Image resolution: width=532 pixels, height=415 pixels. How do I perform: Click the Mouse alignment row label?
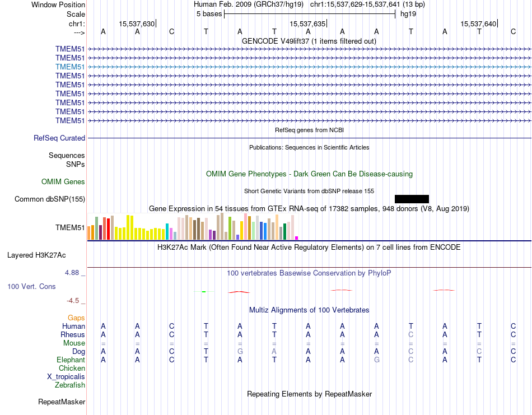click(x=74, y=343)
